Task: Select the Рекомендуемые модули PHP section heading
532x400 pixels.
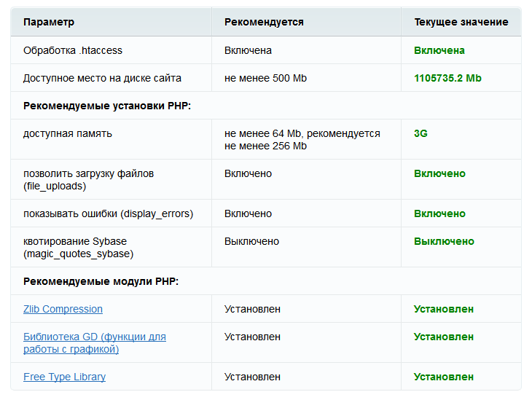Action: (101, 281)
